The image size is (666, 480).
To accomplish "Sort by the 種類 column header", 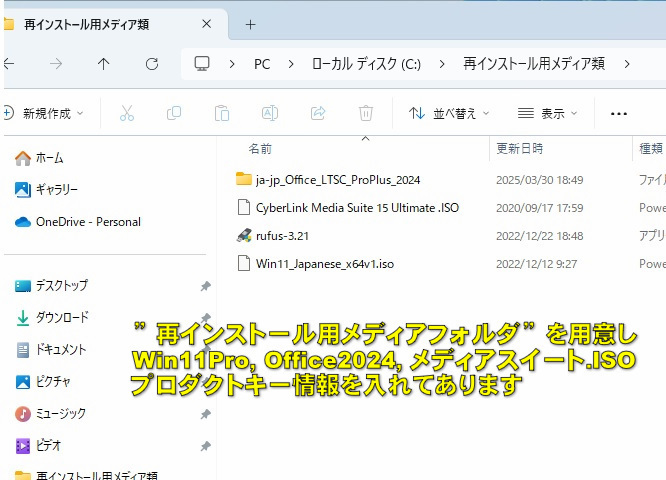I will tap(651, 149).
